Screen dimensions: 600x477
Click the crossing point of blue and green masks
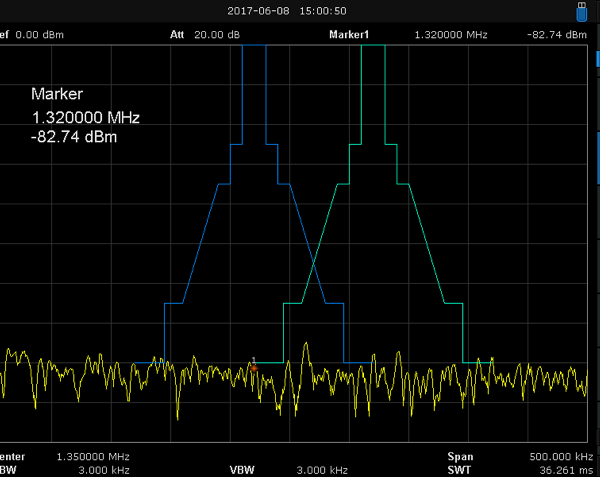(x=314, y=264)
